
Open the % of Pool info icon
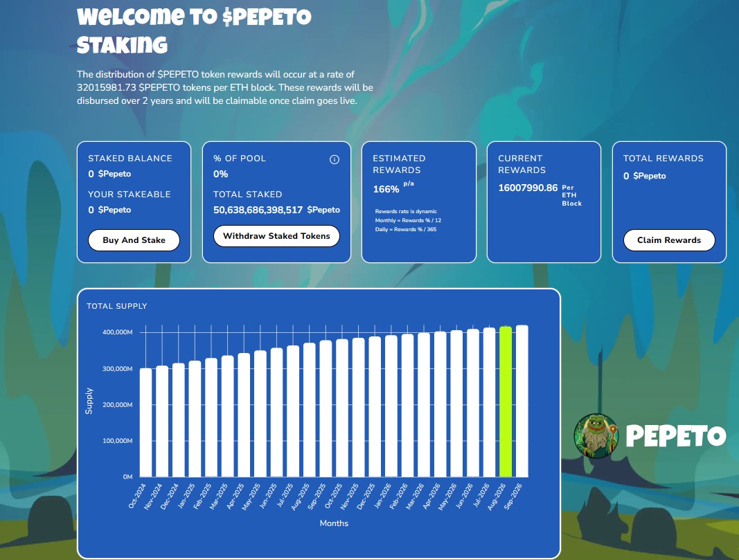point(334,160)
